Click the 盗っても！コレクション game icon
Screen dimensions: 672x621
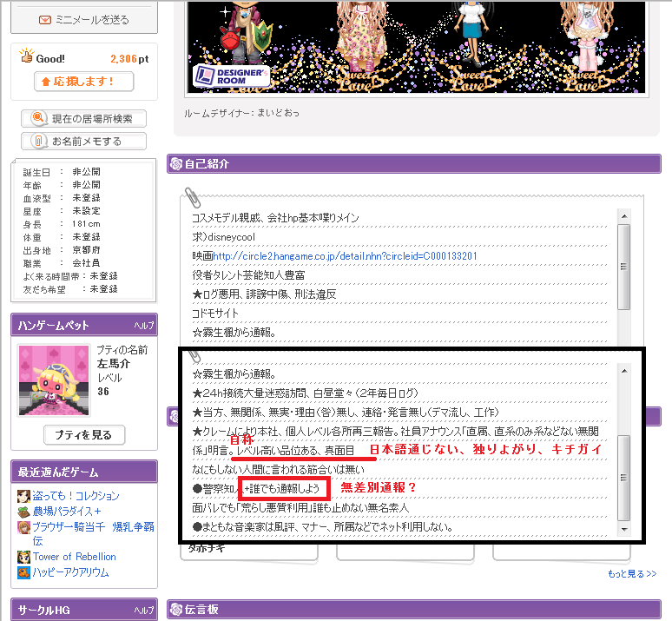coord(23,496)
